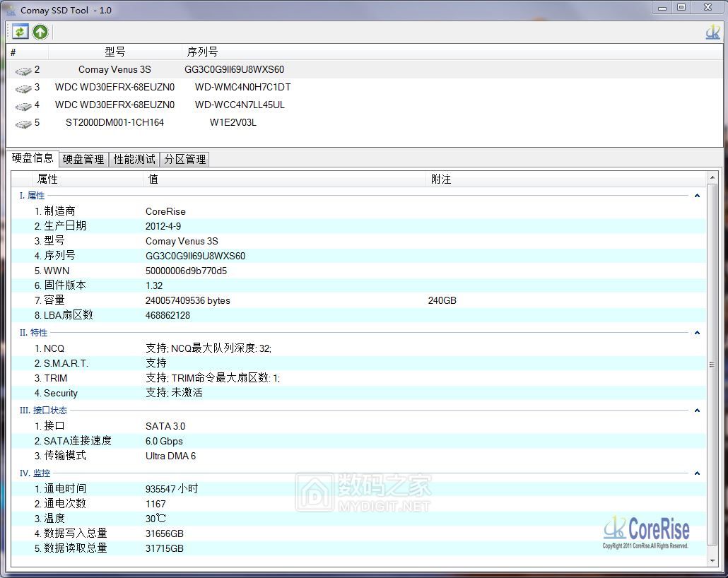Click the Security value 支持; 未激活
This screenshot has width=728, height=578.
point(174,393)
